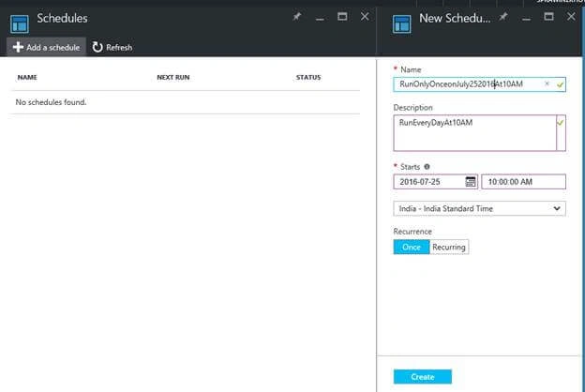Click into the Description text area
Screen dimensions: 585x392
pos(475,133)
